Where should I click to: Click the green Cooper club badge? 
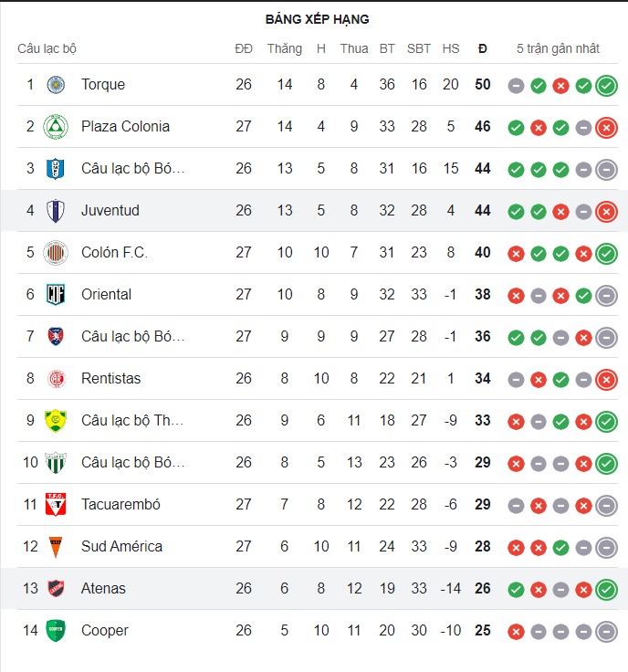pos(56,631)
